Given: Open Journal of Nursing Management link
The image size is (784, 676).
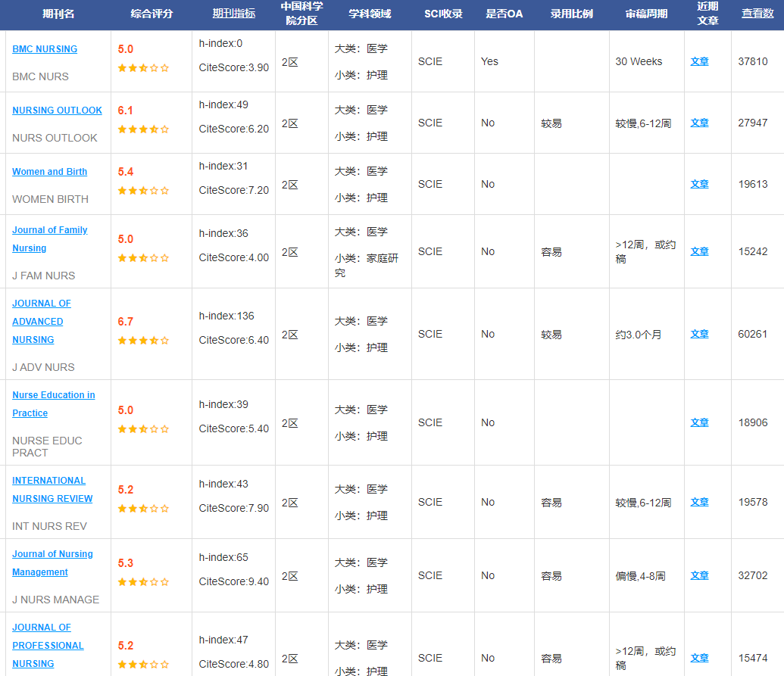Looking at the screenshot, I should pos(52,554).
